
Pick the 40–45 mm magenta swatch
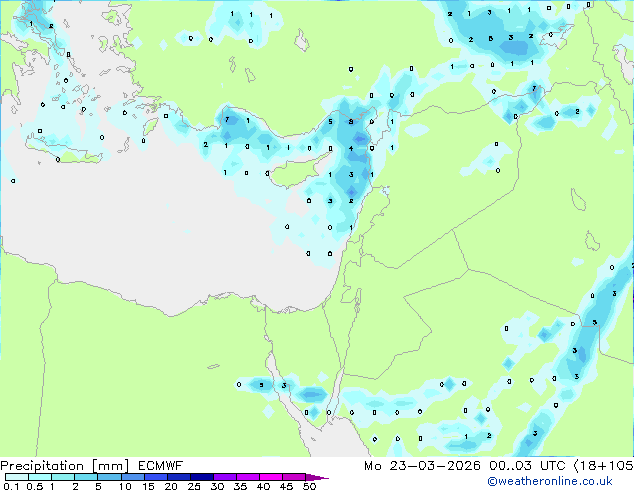pos(271,477)
